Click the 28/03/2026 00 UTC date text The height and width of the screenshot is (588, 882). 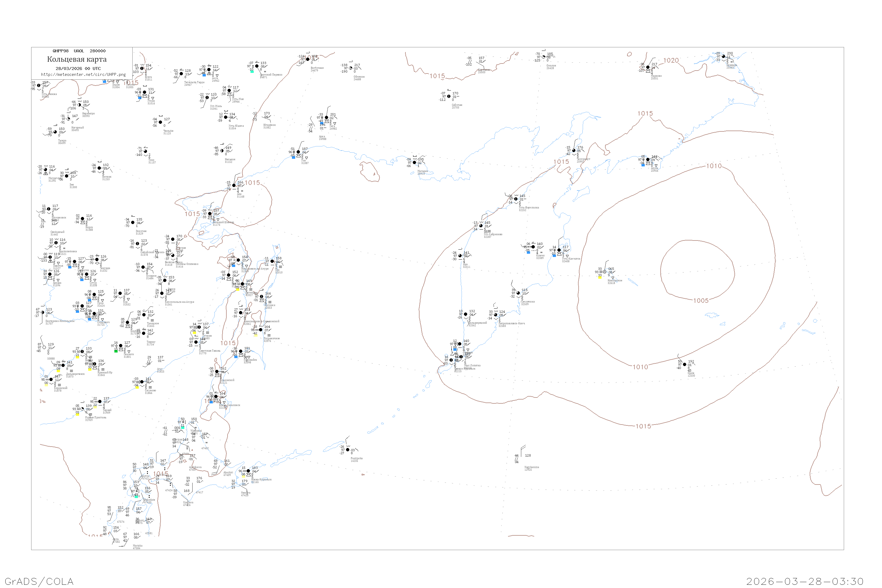click(x=78, y=69)
